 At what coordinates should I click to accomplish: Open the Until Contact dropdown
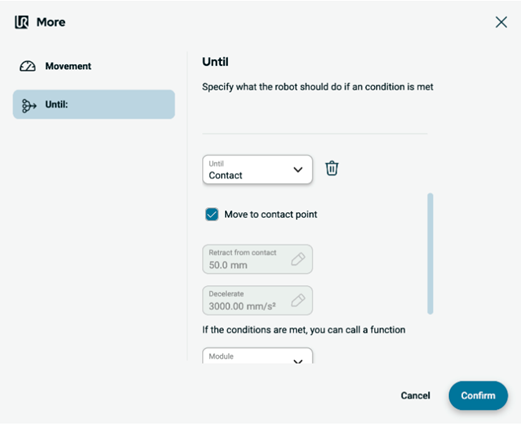pyautogui.click(x=257, y=169)
